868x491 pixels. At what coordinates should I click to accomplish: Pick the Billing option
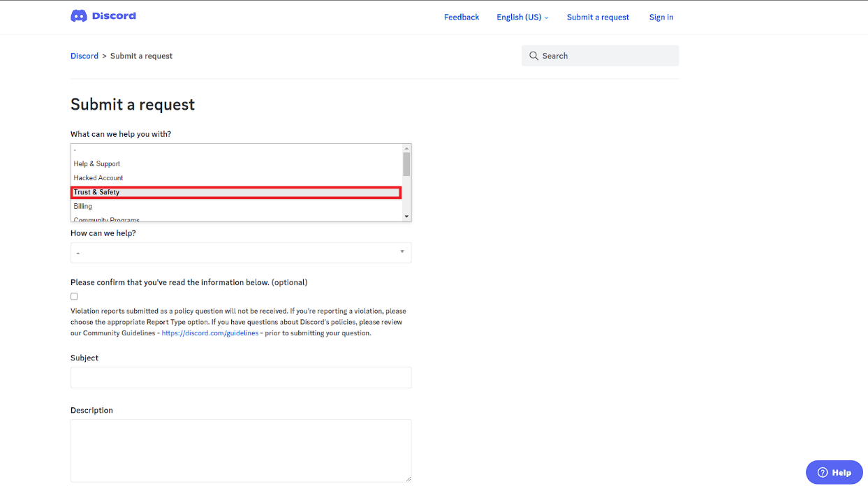pyautogui.click(x=83, y=207)
